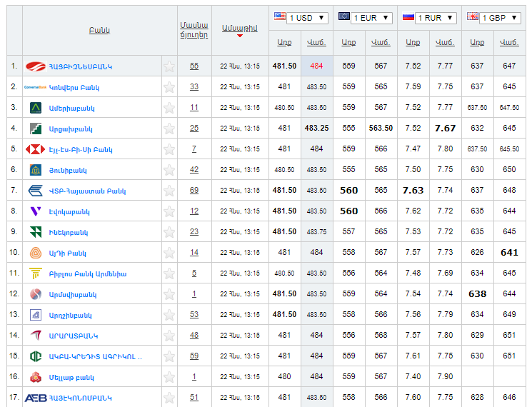Open the ՎՏԲ-Հայաստան Բանկ link
532x407 pixels.
pyautogui.click(x=88, y=191)
